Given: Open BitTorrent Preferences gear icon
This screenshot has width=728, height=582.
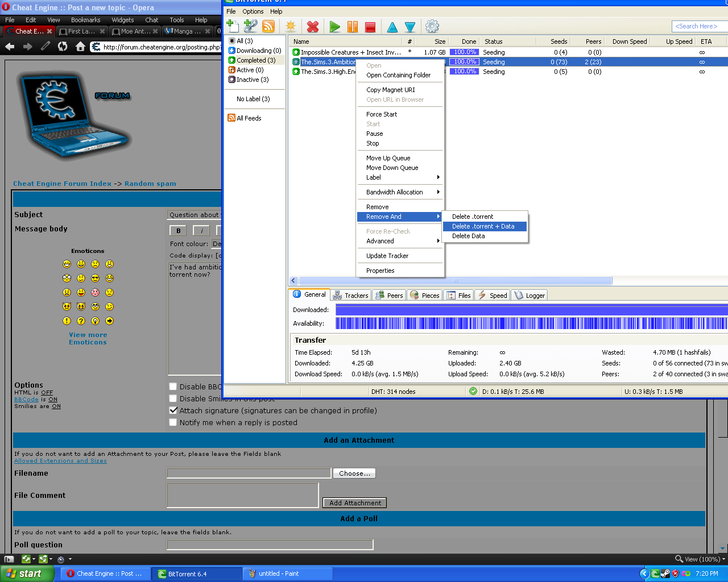Looking at the screenshot, I should pos(432,26).
